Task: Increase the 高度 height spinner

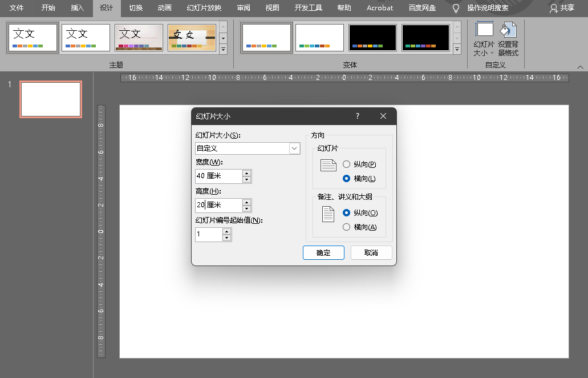Action: 246,202
